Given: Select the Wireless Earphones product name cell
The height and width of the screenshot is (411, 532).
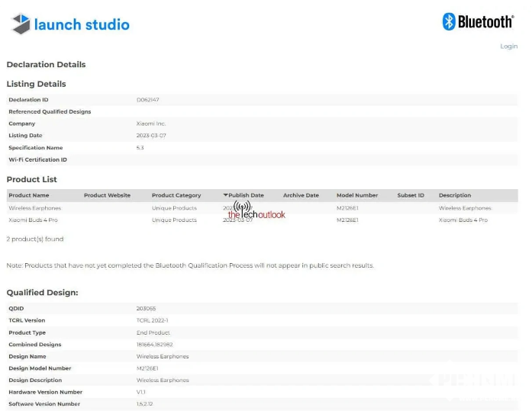Looking at the screenshot, I should [35, 208].
